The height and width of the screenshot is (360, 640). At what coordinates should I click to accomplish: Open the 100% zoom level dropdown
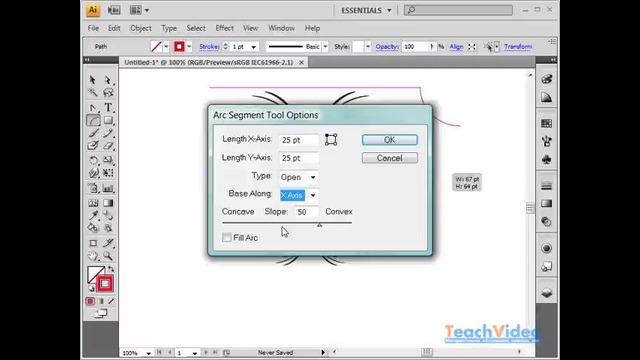(149, 353)
